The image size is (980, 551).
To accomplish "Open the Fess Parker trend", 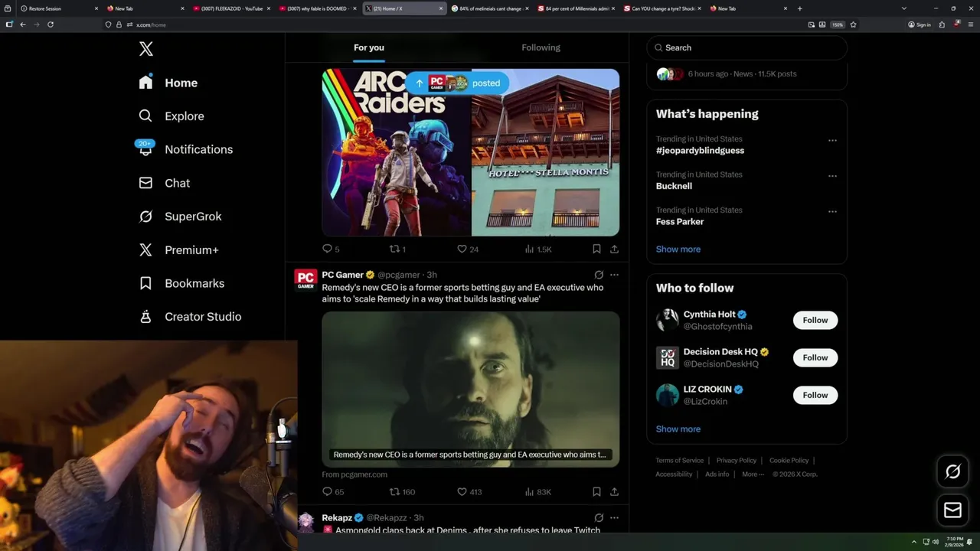I will pos(680,222).
